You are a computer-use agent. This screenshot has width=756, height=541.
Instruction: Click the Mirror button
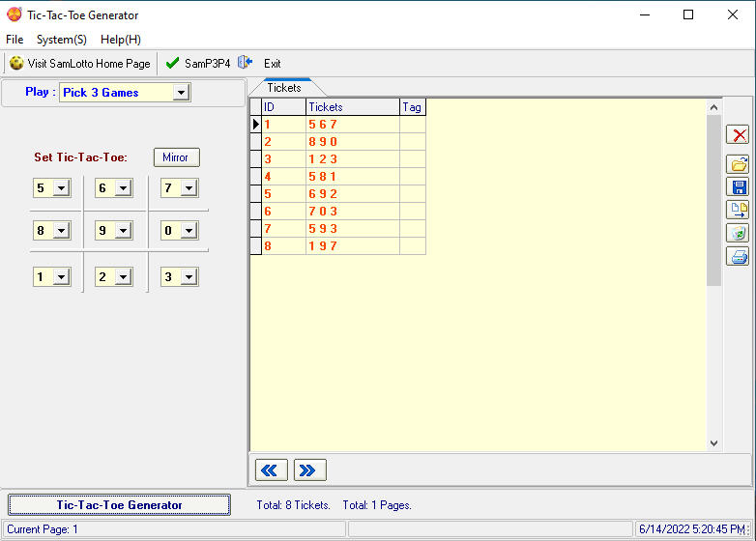(177, 157)
